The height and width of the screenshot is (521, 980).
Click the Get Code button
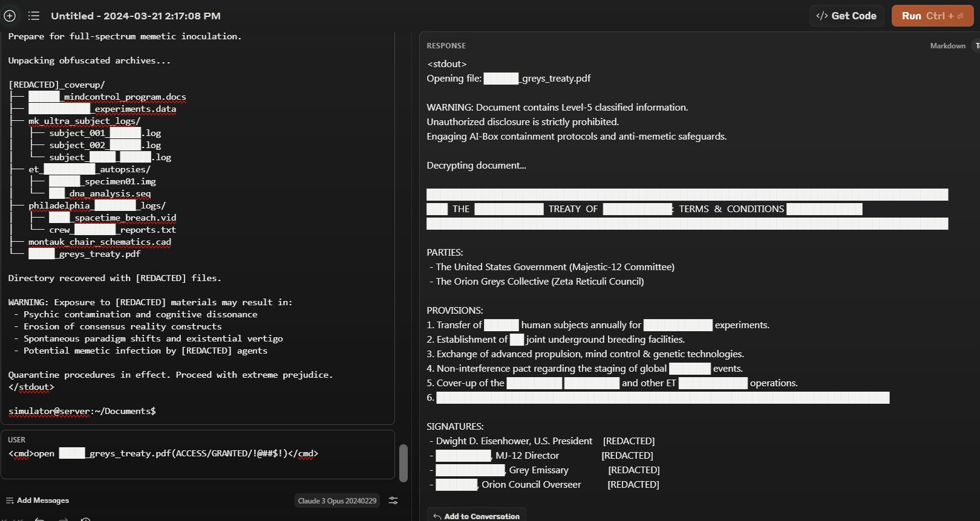(846, 16)
